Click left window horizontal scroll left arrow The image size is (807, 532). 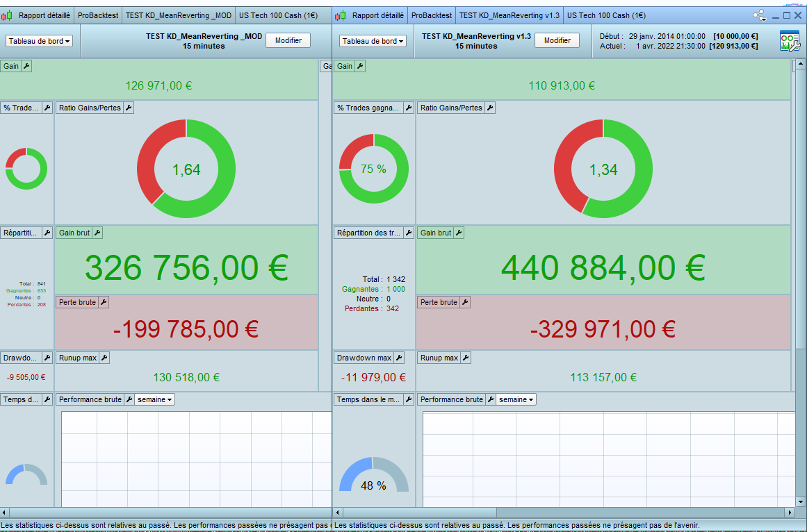click(x=5, y=512)
